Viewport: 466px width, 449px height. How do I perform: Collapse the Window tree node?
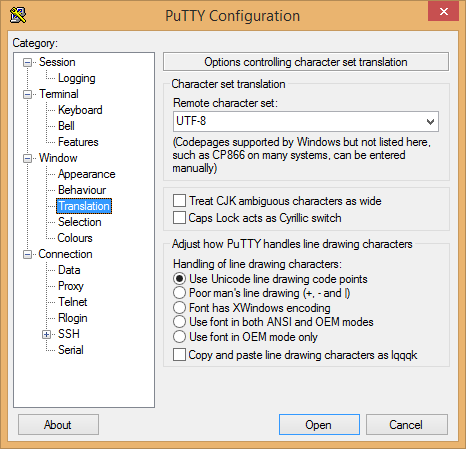(27, 158)
